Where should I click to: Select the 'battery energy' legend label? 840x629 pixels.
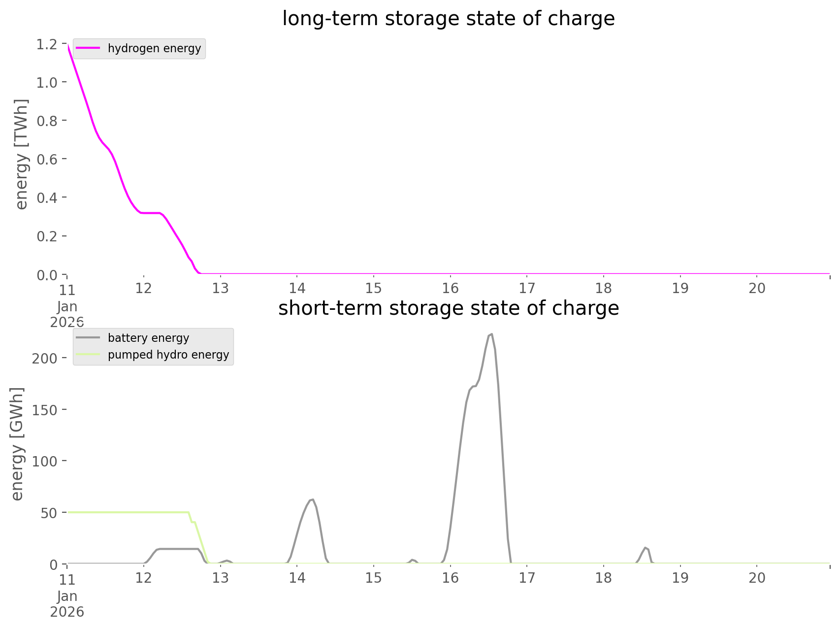[148, 338]
